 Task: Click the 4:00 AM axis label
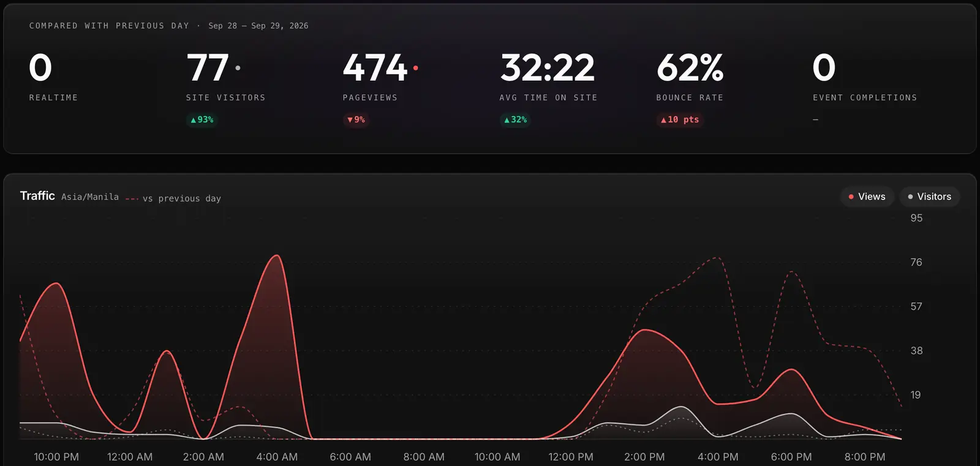[x=277, y=457]
